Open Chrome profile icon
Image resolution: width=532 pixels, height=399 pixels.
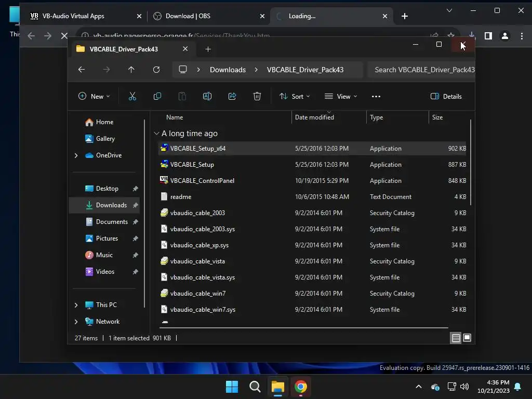pos(505,36)
